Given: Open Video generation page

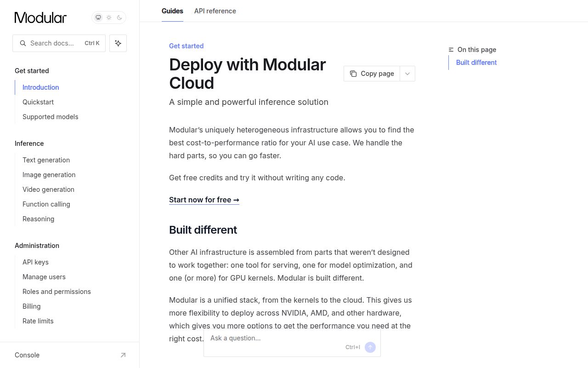Looking at the screenshot, I should click(48, 190).
